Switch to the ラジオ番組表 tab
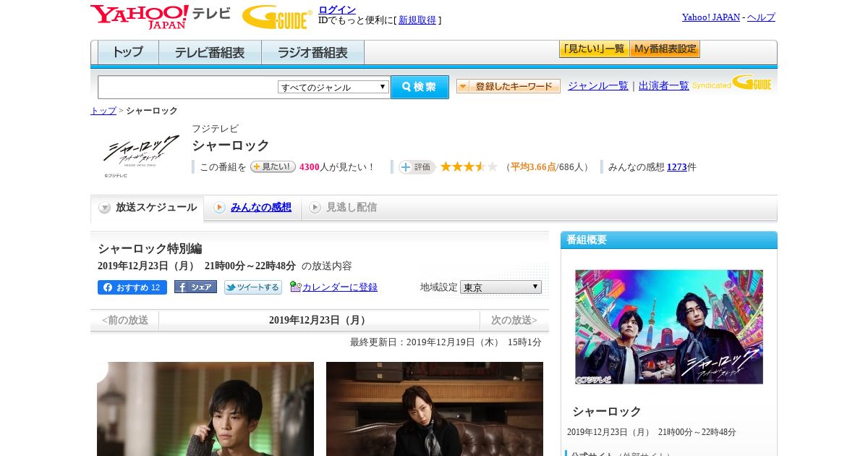868x456 pixels. pyautogui.click(x=312, y=53)
